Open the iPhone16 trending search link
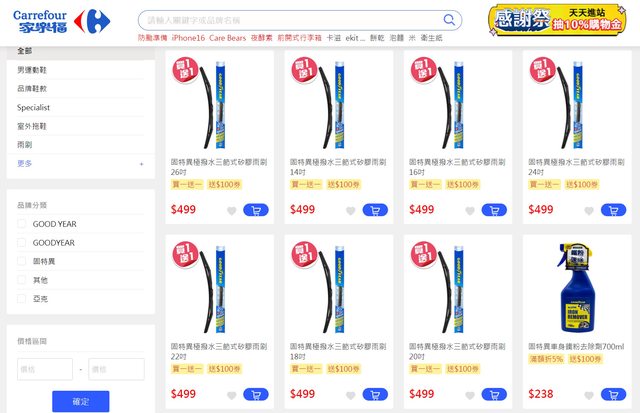 click(188, 38)
